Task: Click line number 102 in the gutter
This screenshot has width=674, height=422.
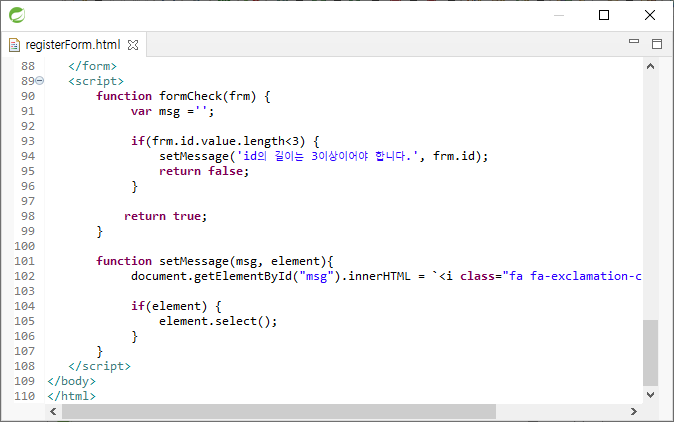Action: [x=25, y=276]
